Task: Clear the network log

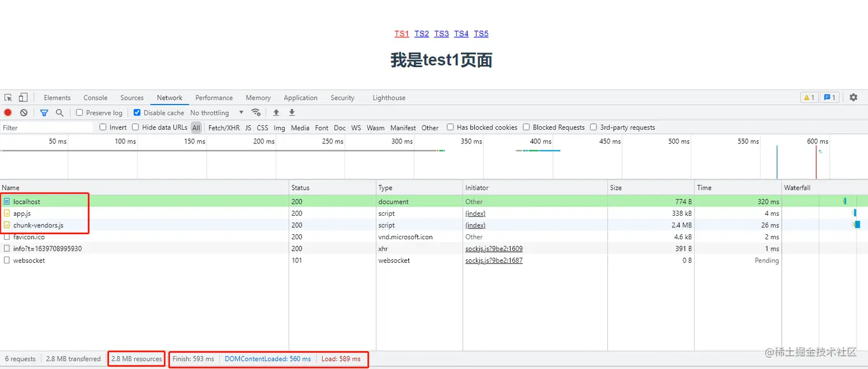Action: pos(24,113)
